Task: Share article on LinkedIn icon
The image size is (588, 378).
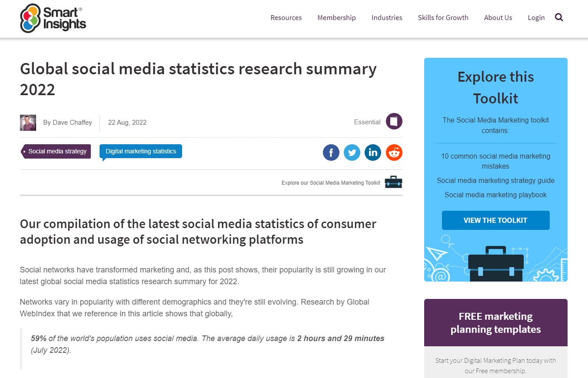Action: click(373, 153)
